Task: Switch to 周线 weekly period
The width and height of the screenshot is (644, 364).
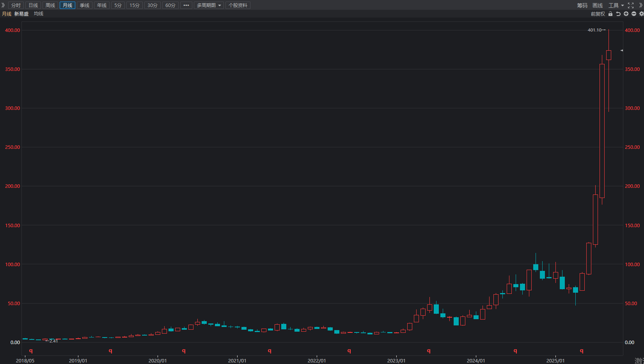Action: pyautogui.click(x=50, y=5)
